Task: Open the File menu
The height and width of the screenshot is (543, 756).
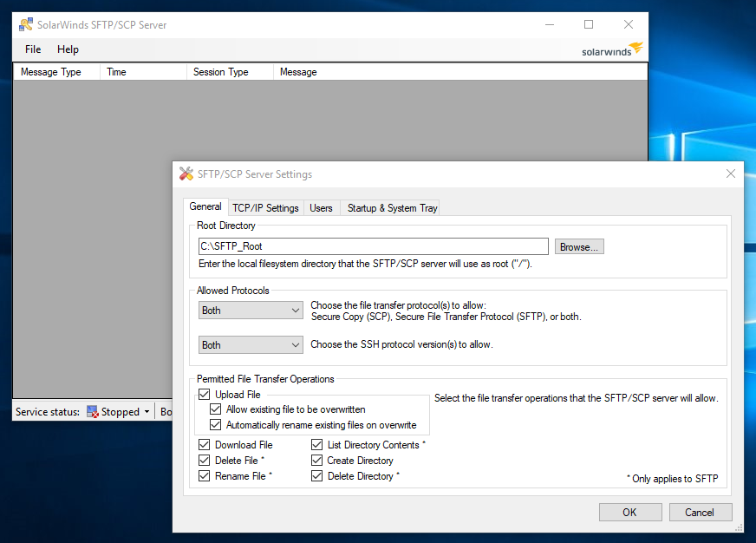Action: pyautogui.click(x=33, y=49)
